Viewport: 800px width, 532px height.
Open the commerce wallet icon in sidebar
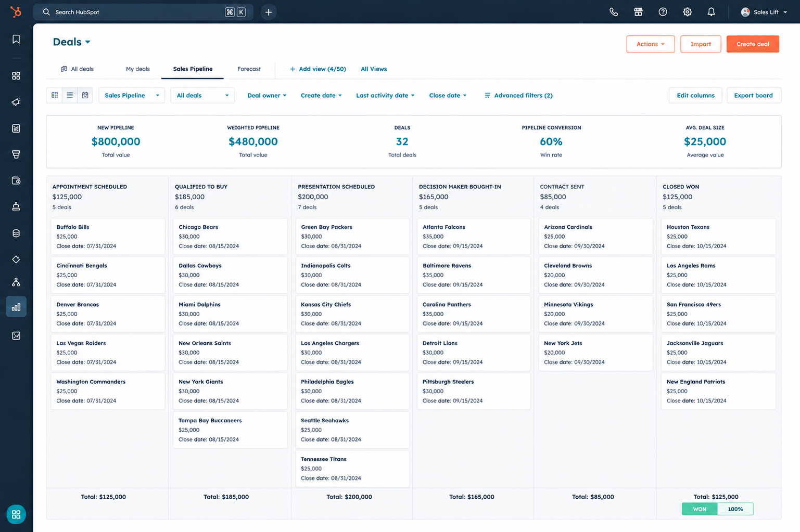[x=16, y=180]
